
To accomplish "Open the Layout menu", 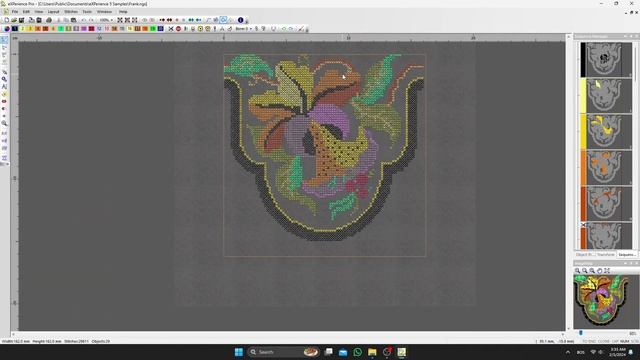I will [53, 11].
